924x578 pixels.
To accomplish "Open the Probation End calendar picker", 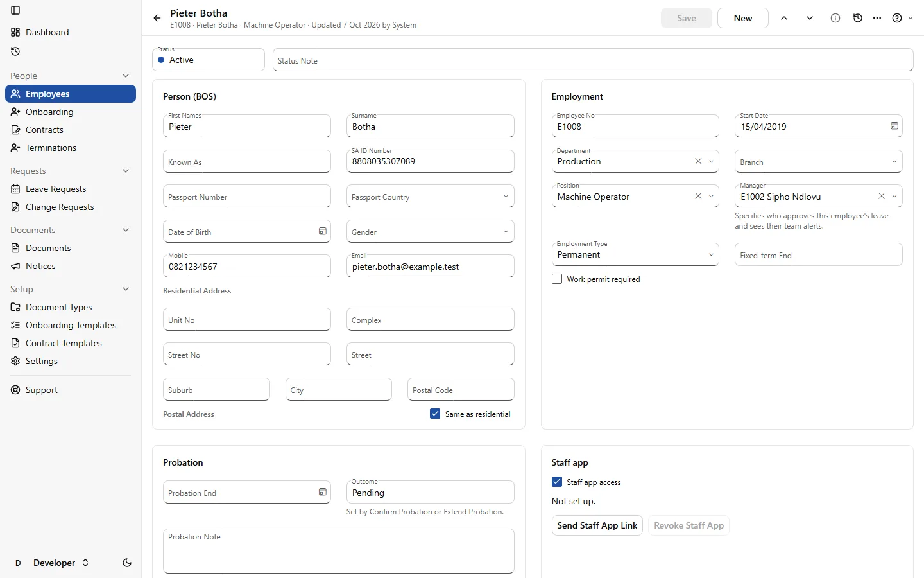I will tap(323, 492).
